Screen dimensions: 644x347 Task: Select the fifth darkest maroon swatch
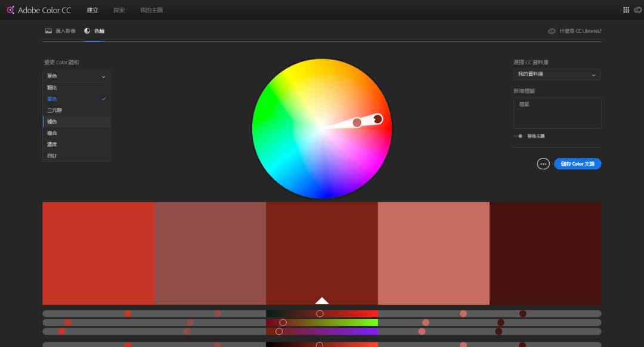click(x=546, y=253)
